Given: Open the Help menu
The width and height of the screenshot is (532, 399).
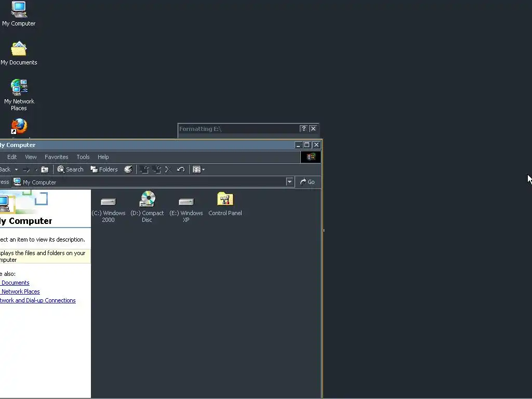Looking at the screenshot, I should point(103,157).
